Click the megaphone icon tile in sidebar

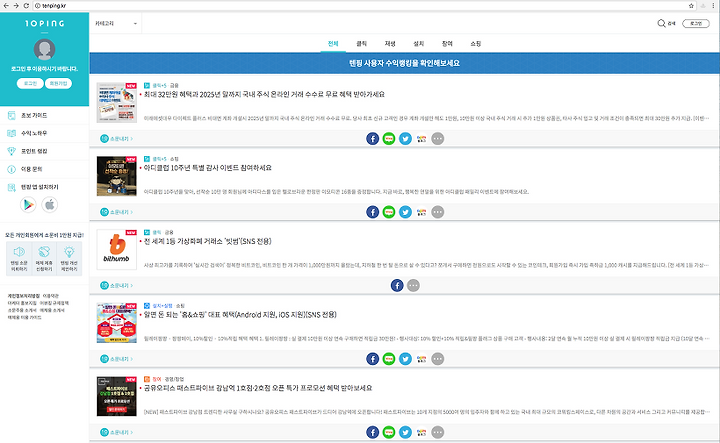tap(19, 259)
